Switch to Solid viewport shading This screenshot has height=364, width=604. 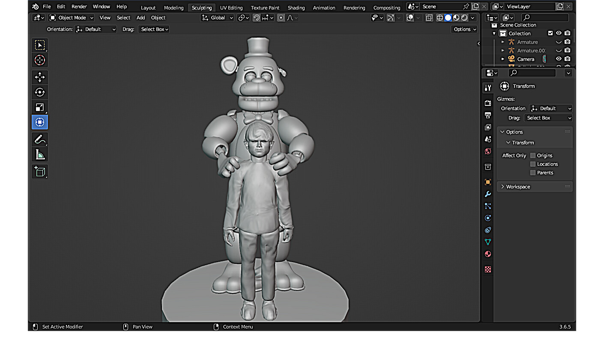[x=448, y=18]
